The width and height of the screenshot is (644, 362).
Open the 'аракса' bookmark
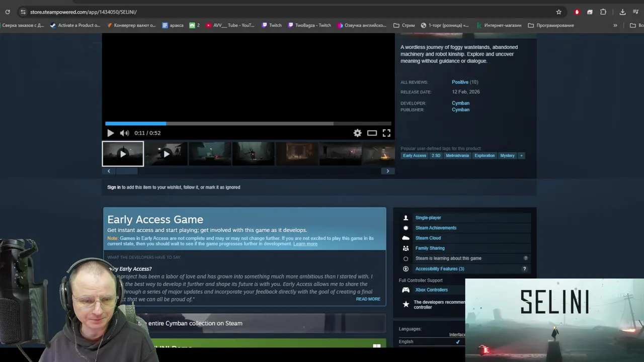173,25
